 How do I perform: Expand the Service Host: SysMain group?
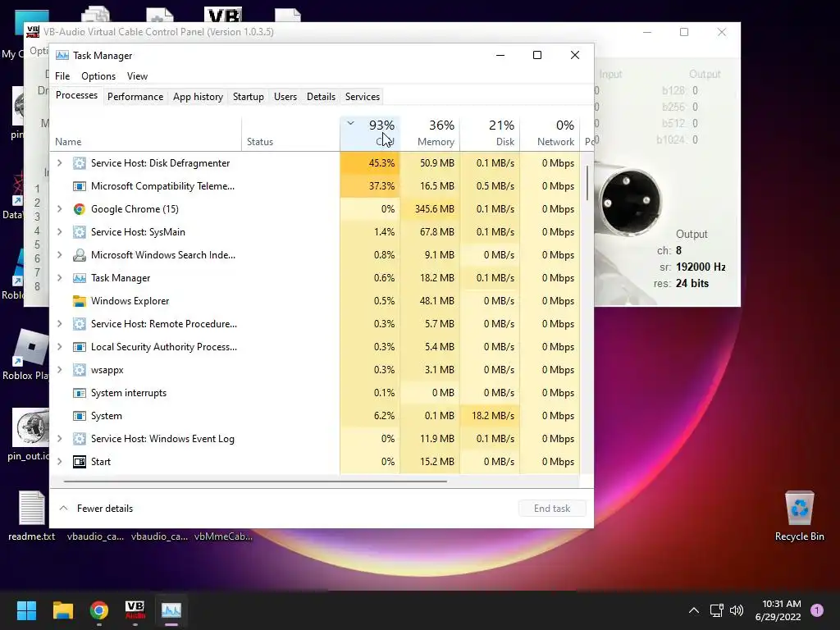coord(59,232)
